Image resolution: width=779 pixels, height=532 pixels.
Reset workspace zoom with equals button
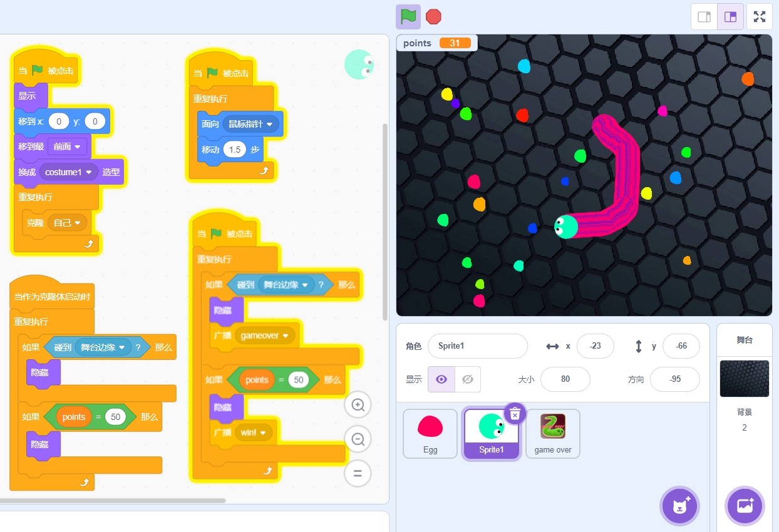358,474
